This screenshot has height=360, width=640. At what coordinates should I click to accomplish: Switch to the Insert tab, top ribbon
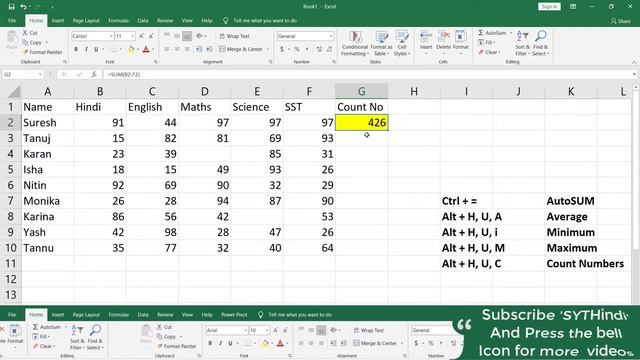pos(58,20)
